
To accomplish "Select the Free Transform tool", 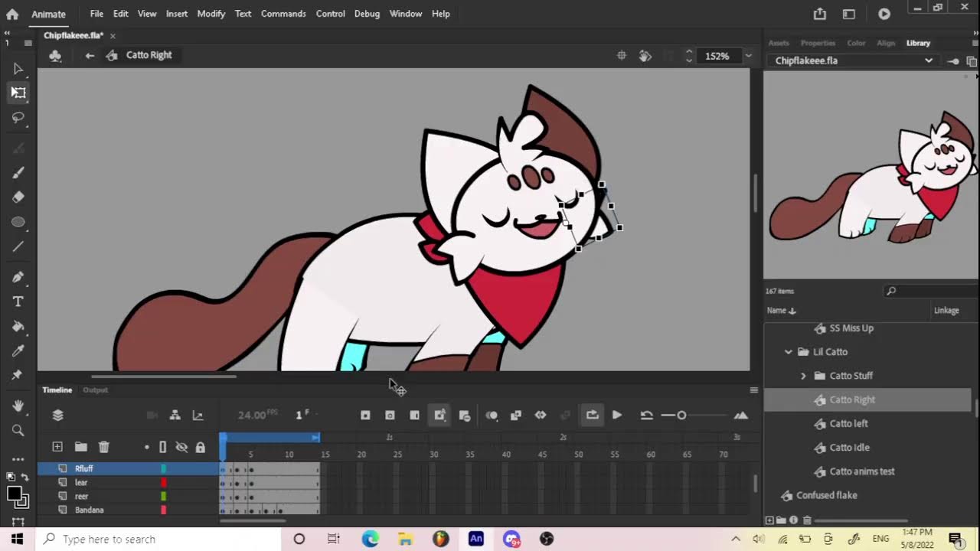I will click(18, 93).
